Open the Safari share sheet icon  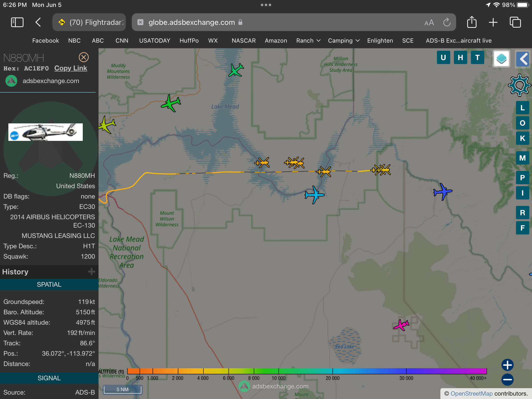click(x=472, y=22)
